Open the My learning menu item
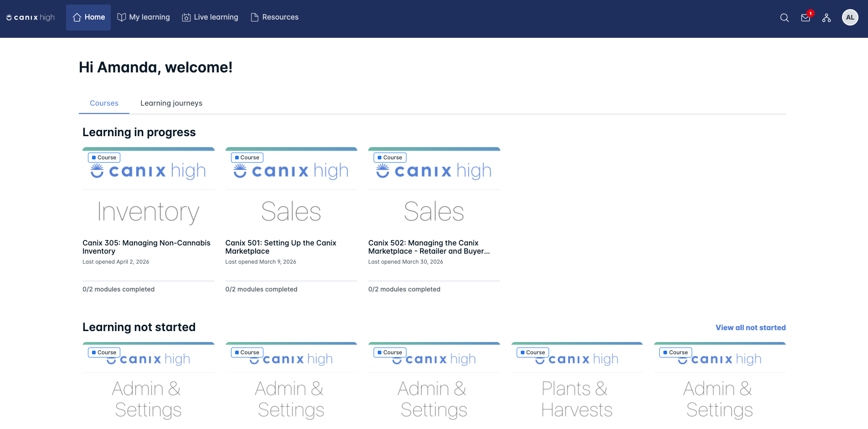 click(x=144, y=17)
